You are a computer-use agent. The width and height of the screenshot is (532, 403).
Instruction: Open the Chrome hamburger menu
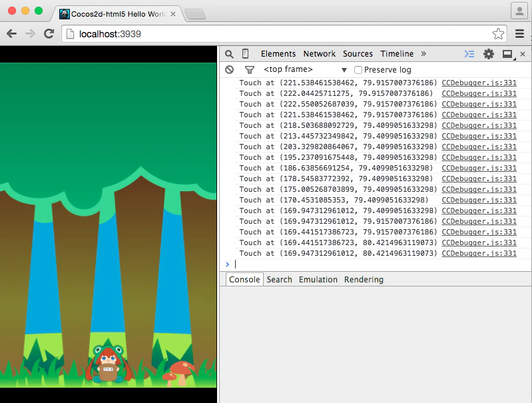click(519, 33)
